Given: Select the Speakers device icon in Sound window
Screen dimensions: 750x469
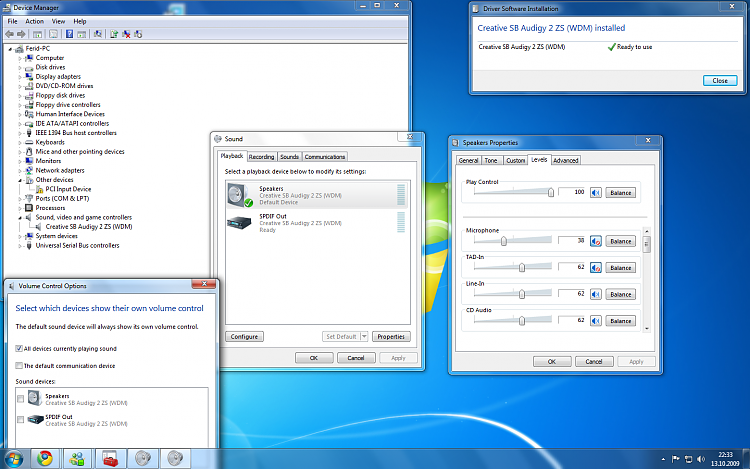Looking at the screenshot, I should tap(240, 195).
